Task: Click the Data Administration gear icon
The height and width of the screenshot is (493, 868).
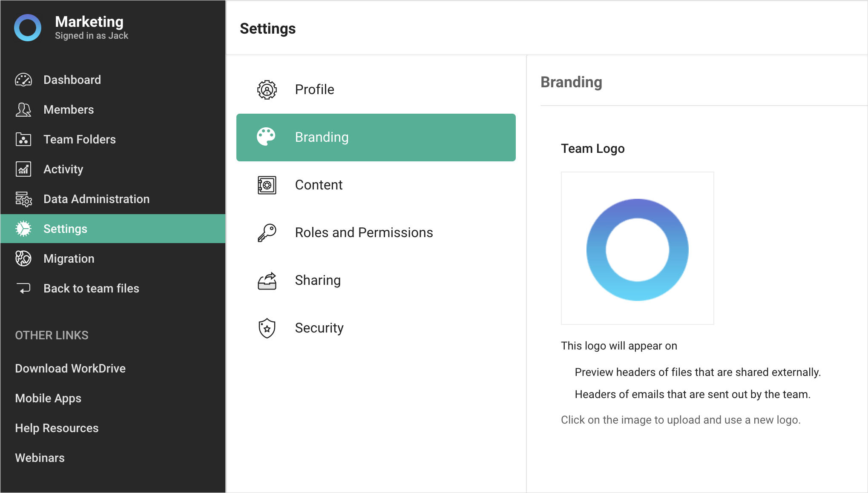Action: click(23, 199)
